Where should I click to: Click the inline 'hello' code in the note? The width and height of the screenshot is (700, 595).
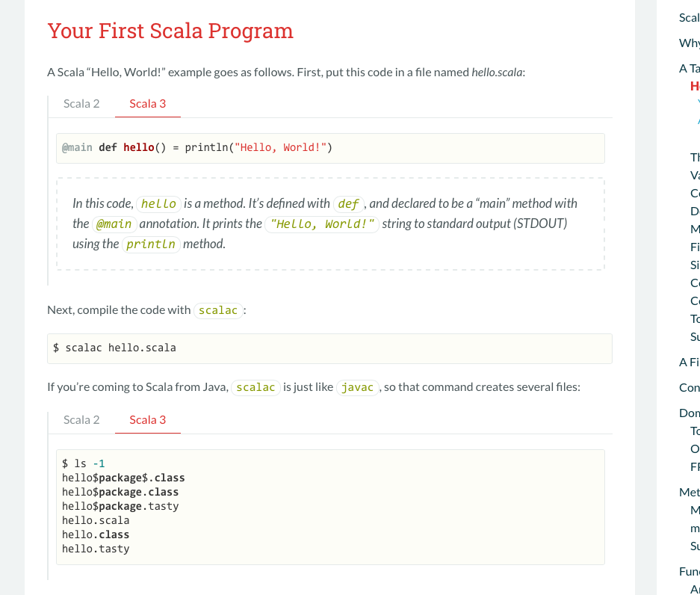(158, 204)
